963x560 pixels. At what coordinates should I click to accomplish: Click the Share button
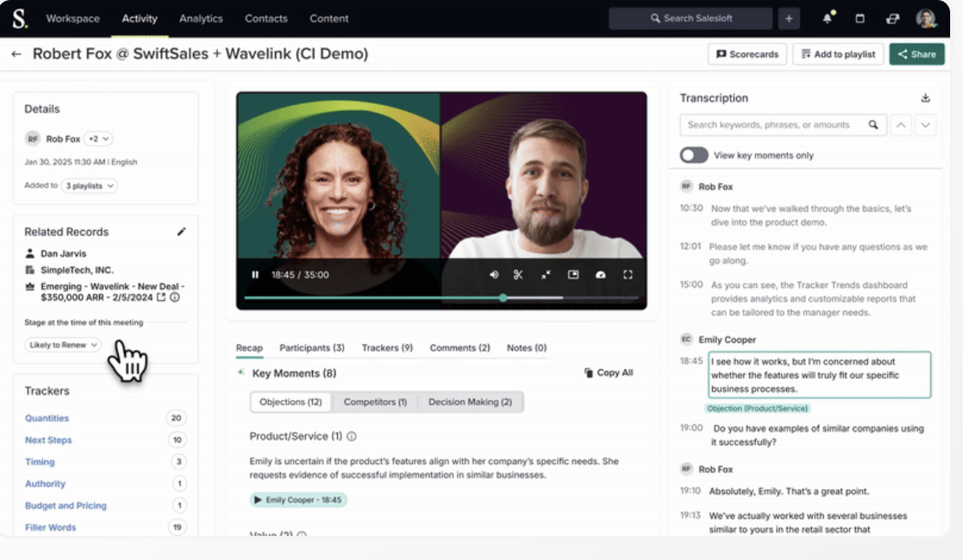tap(917, 54)
